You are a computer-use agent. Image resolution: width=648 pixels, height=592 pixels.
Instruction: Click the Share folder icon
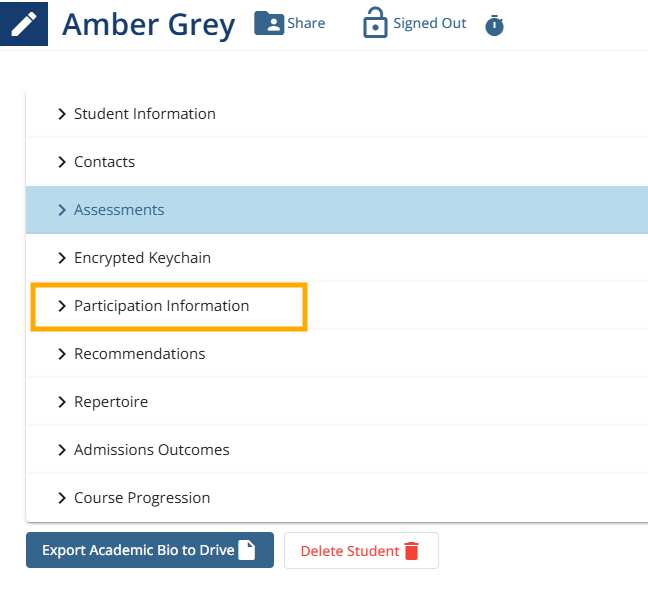point(269,23)
